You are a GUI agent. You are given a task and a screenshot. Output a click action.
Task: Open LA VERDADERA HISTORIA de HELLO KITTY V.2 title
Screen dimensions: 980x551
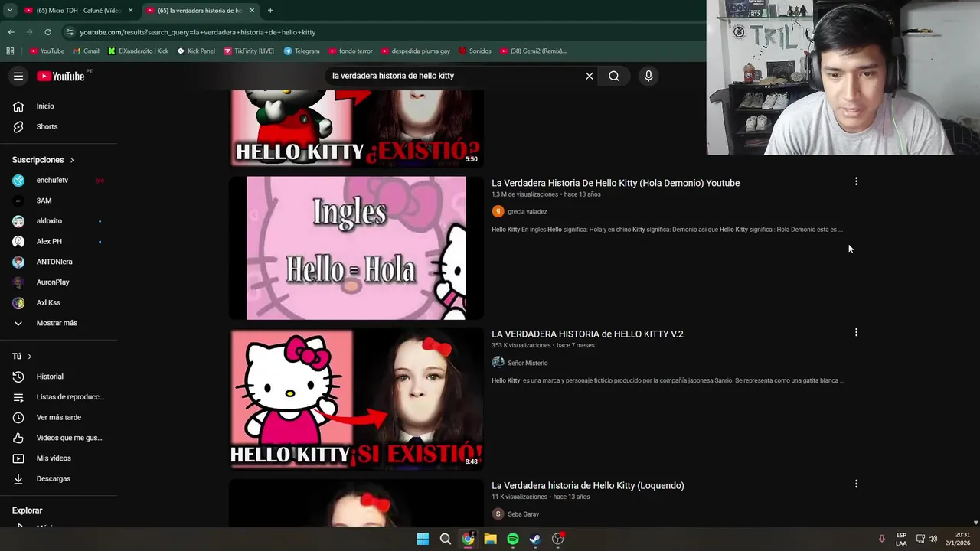pyautogui.click(x=587, y=334)
